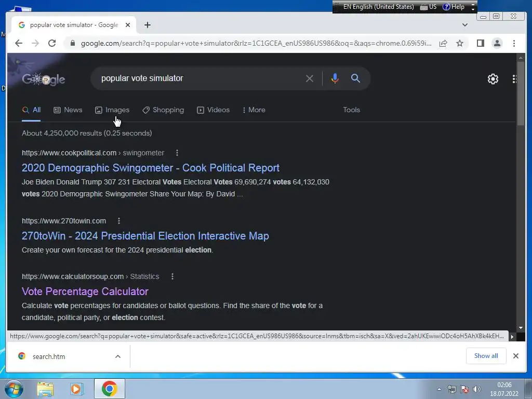
Task: Open keyboard layout US selector
Action: 429,7
